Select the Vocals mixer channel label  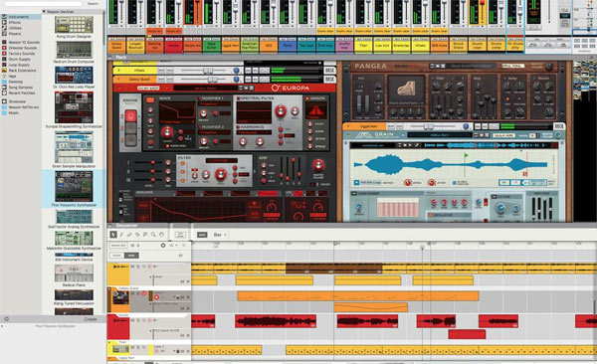173,46
